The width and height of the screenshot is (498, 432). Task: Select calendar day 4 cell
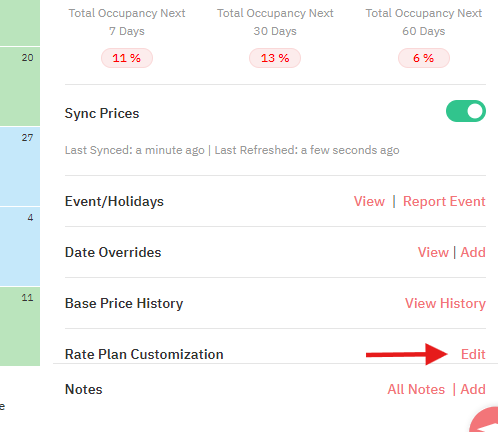pyautogui.click(x=20, y=246)
